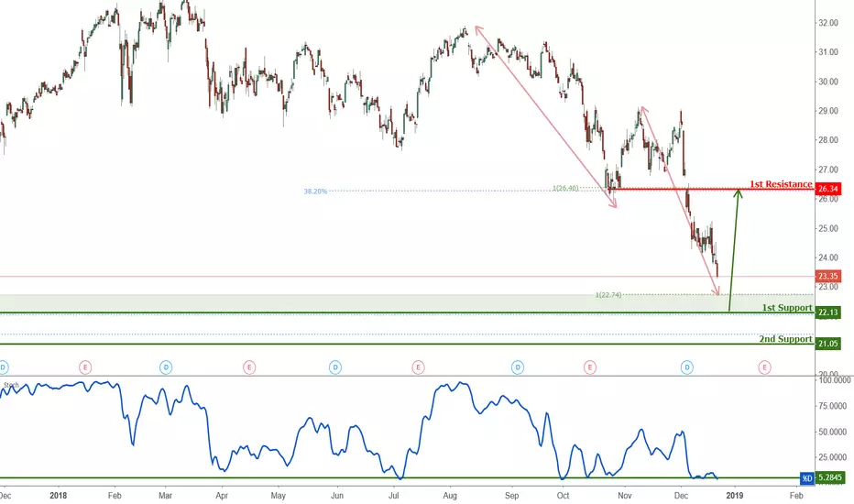Open the earnings marker in mid-January 2018
854x504 pixels.
coord(85,367)
